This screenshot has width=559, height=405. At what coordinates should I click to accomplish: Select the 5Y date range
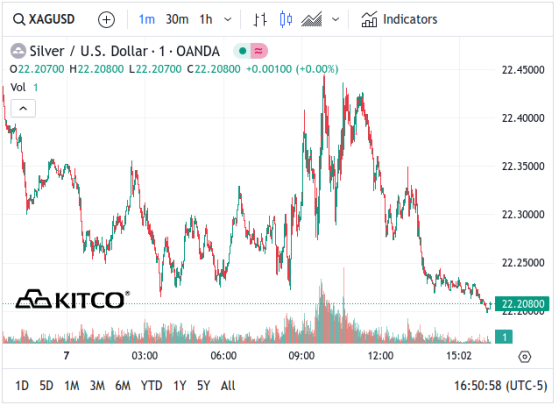click(x=203, y=386)
